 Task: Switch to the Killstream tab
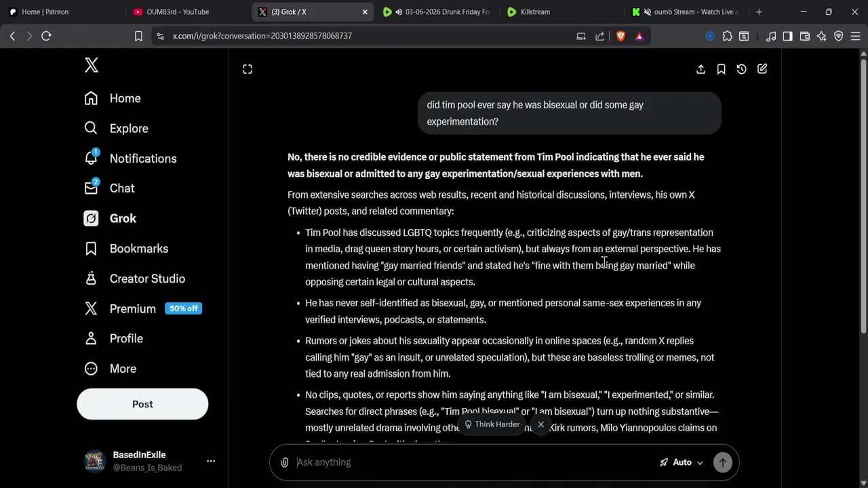[563, 12]
